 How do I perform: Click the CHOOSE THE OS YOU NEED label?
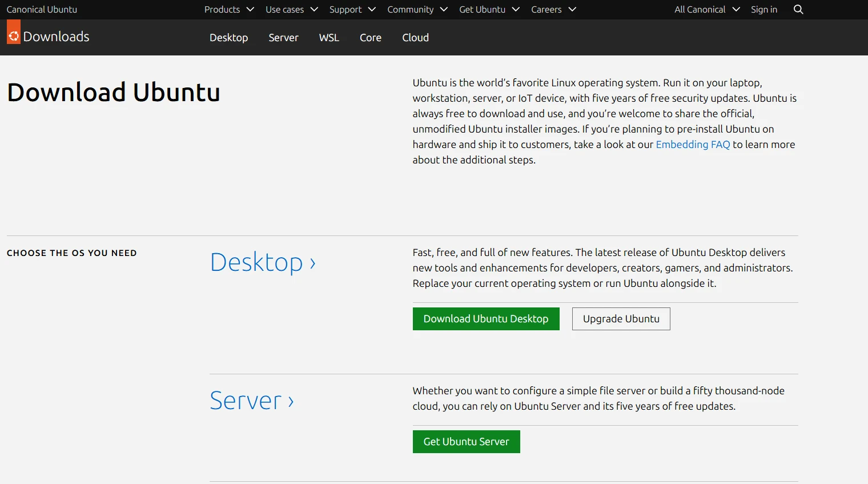pyautogui.click(x=72, y=253)
